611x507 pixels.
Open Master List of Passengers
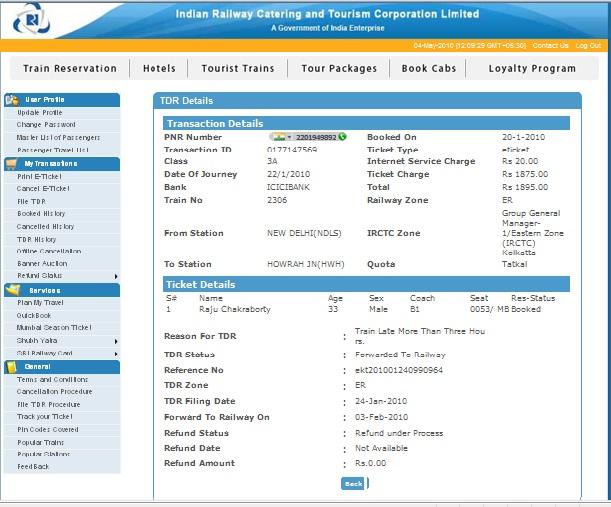point(58,138)
